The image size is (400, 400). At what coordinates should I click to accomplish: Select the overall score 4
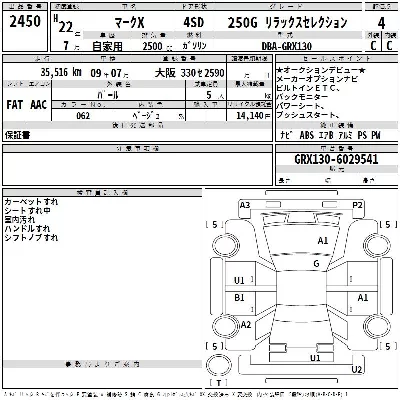(381, 23)
